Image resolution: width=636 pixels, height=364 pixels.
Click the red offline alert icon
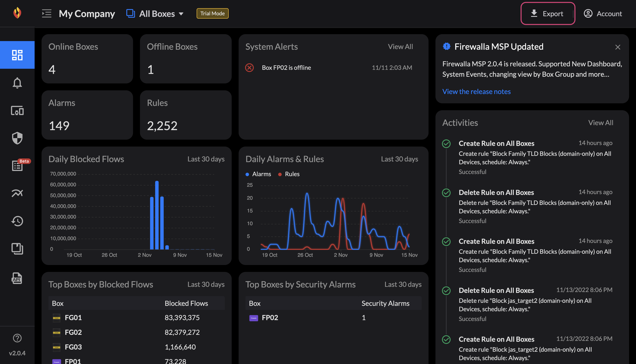coord(249,67)
